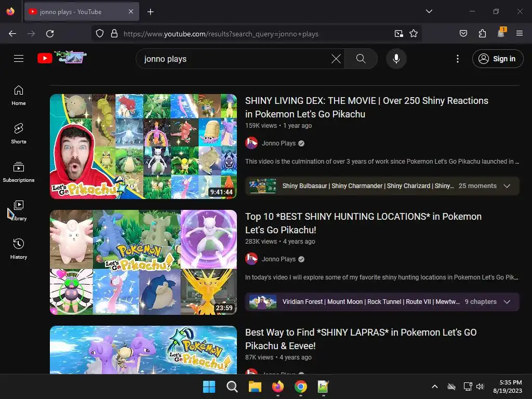Show hidden system tray icons

click(435, 387)
